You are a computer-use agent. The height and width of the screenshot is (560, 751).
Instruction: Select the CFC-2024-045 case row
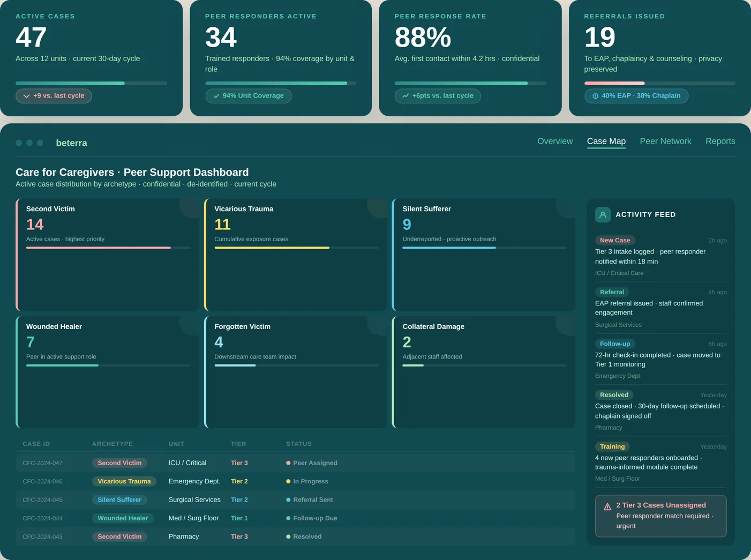point(295,499)
